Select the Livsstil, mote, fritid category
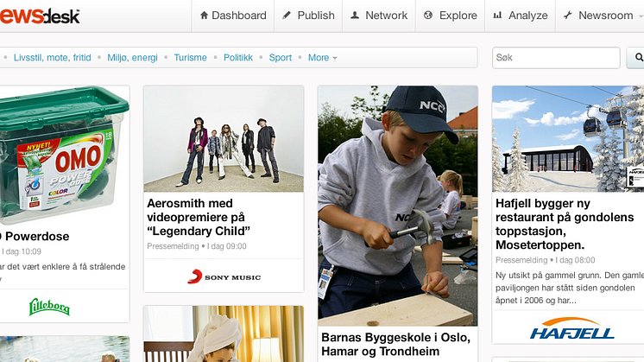The height and width of the screenshot is (362, 644). 52,58
